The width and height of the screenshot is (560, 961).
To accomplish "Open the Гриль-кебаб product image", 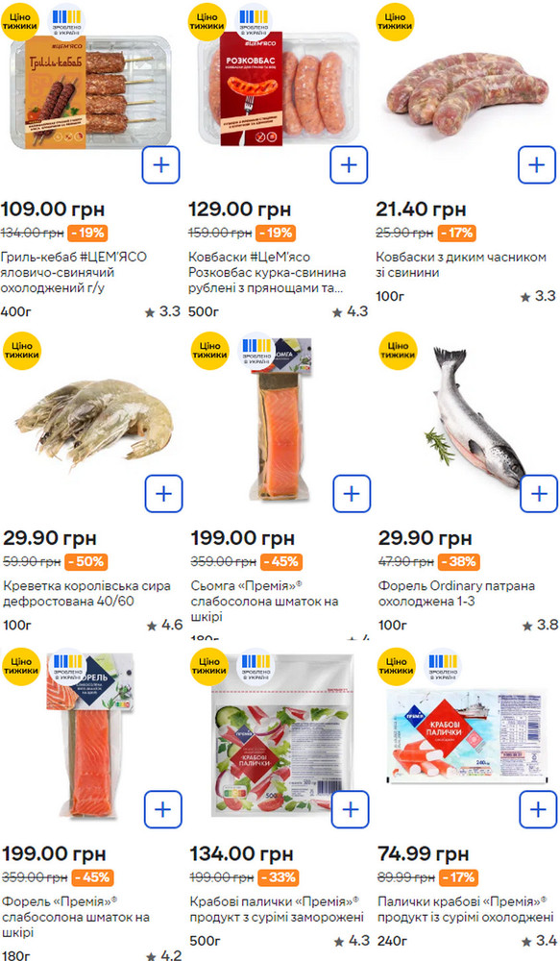I will tap(90, 92).
